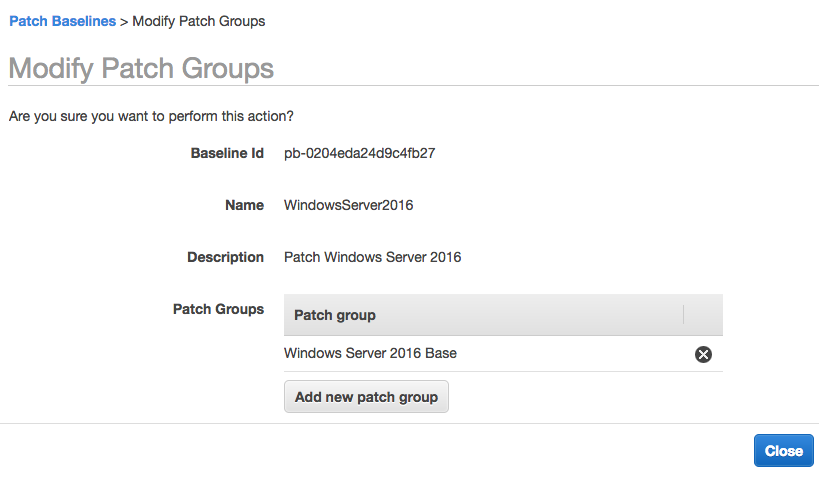Screen dimensions: 826x479
Task: Click the empty header cell above the remove icon
Action: click(703, 315)
